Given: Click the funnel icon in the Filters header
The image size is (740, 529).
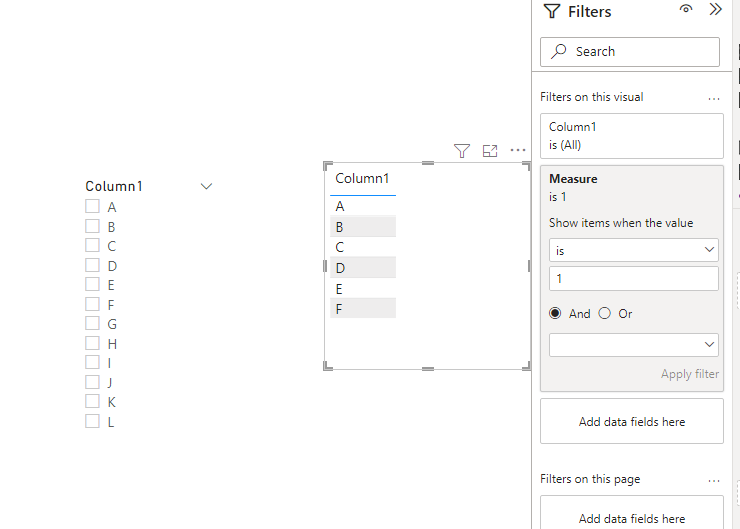Looking at the screenshot, I should pos(552,11).
